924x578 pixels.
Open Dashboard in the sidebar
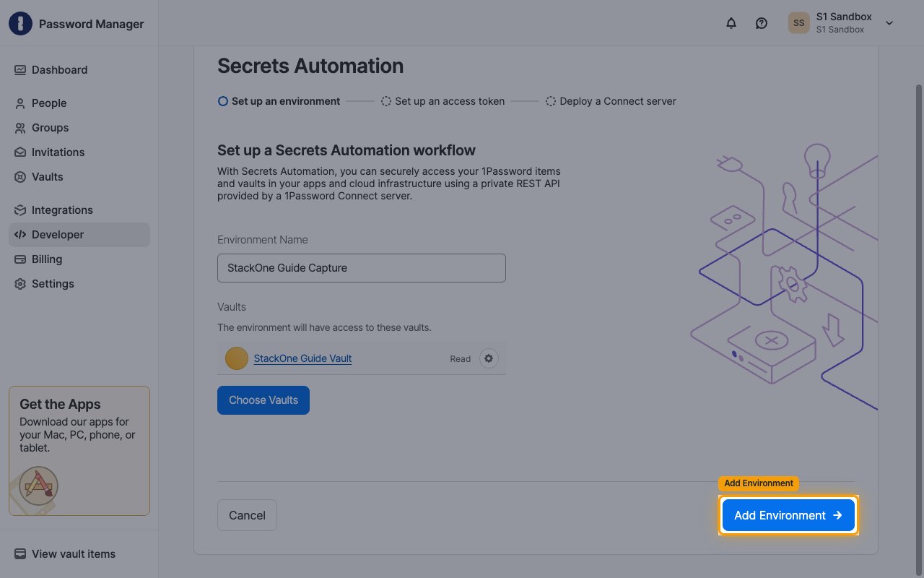tap(79, 70)
